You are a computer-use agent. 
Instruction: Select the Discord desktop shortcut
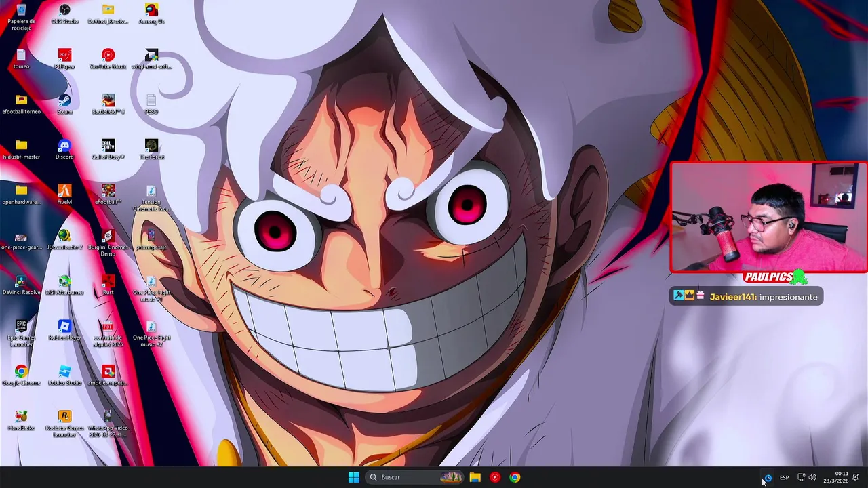pyautogui.click(x=64, y=150)
